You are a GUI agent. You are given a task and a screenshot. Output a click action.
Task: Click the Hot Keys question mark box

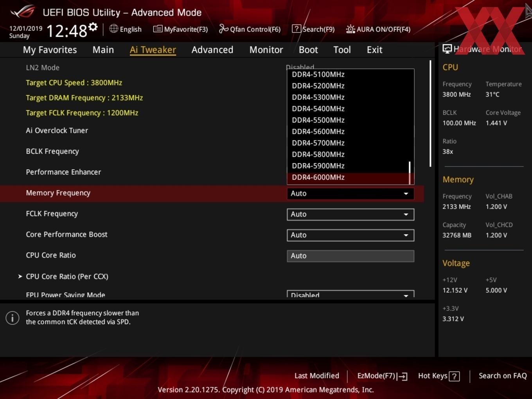tap(454, 376)
